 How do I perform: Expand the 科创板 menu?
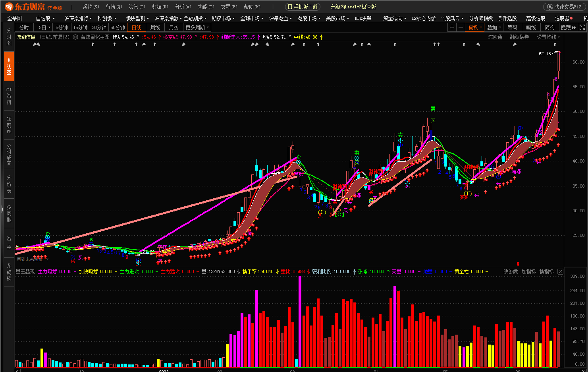tap(107, 18)
